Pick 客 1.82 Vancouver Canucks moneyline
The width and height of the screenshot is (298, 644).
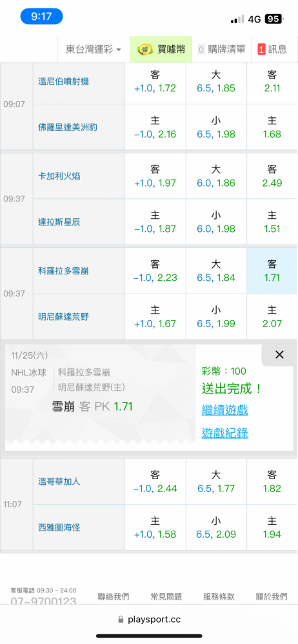point(272,481)
